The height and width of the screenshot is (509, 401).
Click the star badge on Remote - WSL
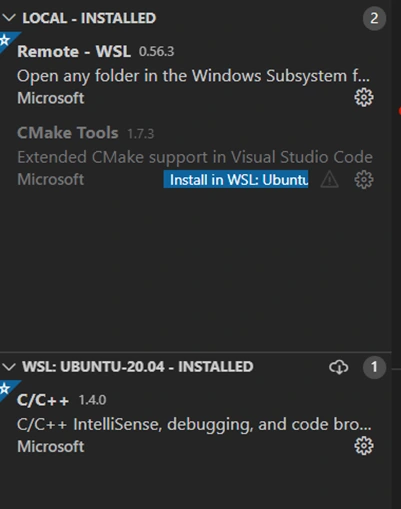click(x=5, y=40)
